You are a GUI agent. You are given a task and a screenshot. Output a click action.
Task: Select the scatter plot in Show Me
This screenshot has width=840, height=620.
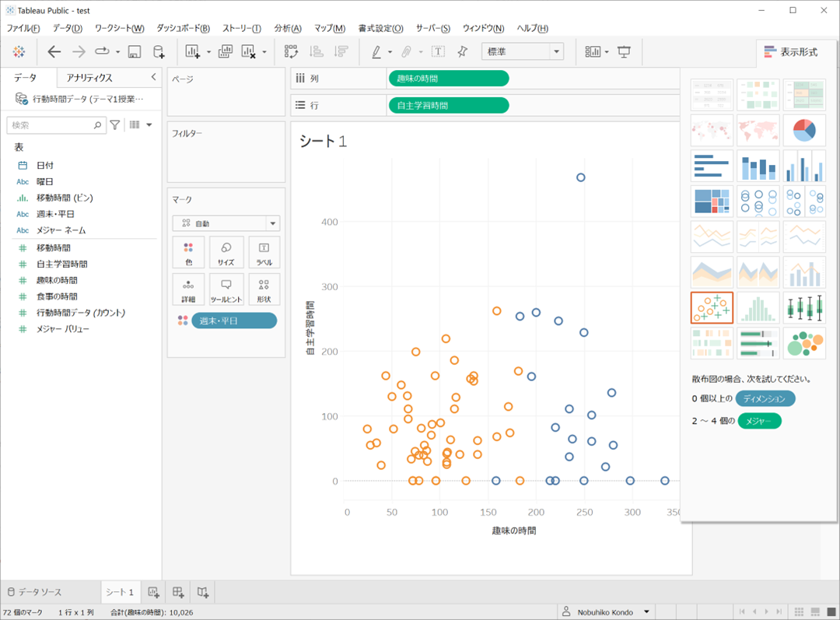point(712,307)
